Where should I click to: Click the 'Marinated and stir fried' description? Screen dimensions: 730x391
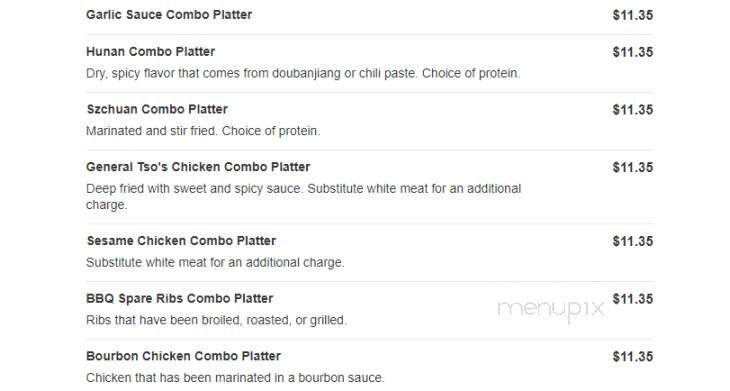click(203, 131)
